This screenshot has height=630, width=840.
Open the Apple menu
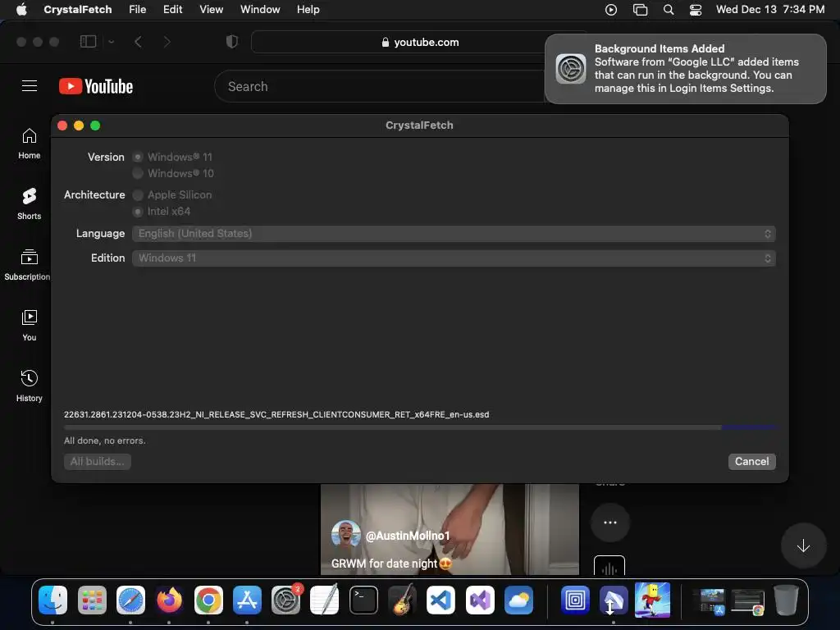point(21,9)
